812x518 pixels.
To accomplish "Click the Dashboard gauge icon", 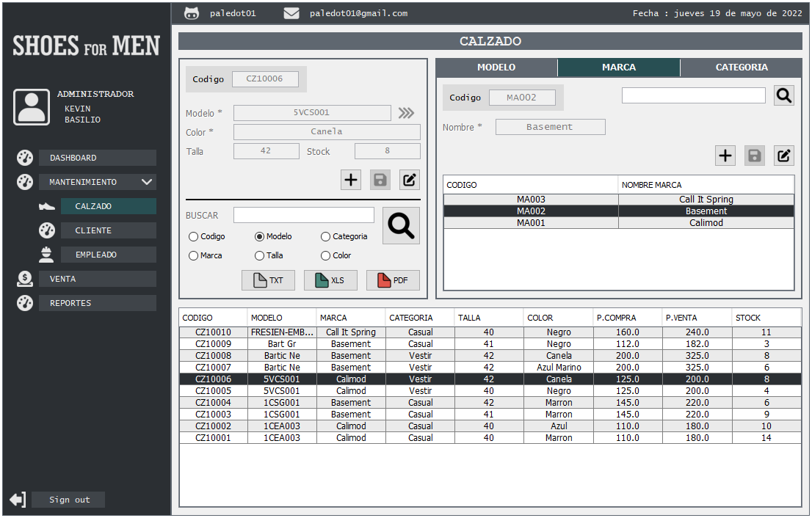I will [25, 158].
